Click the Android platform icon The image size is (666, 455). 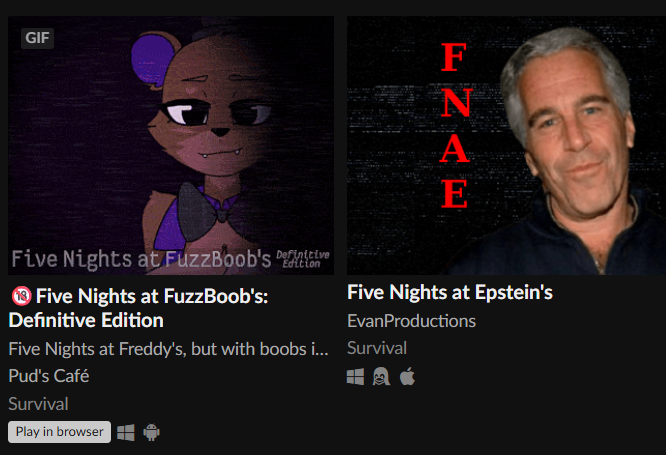click(x=152, y=432)
